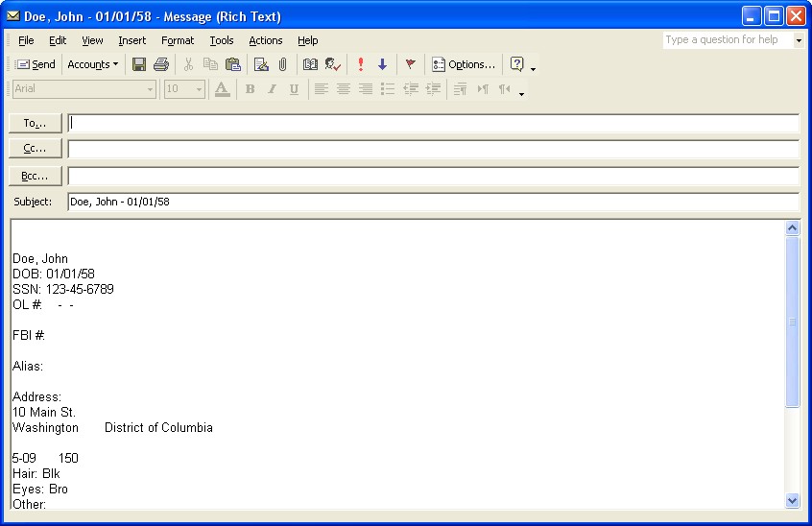Open the Accounts dropdown
Image resolution: width=812 pixels, height=526 pixels.
coord(93,64)
